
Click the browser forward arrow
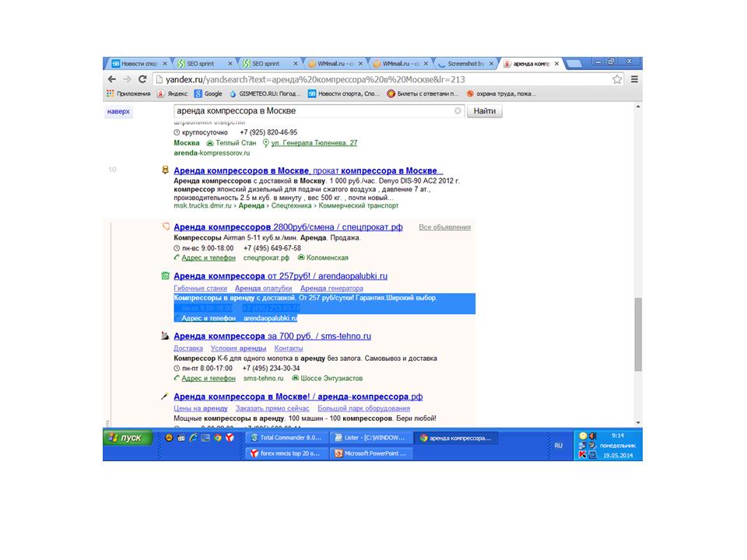(x=127, y=79)
